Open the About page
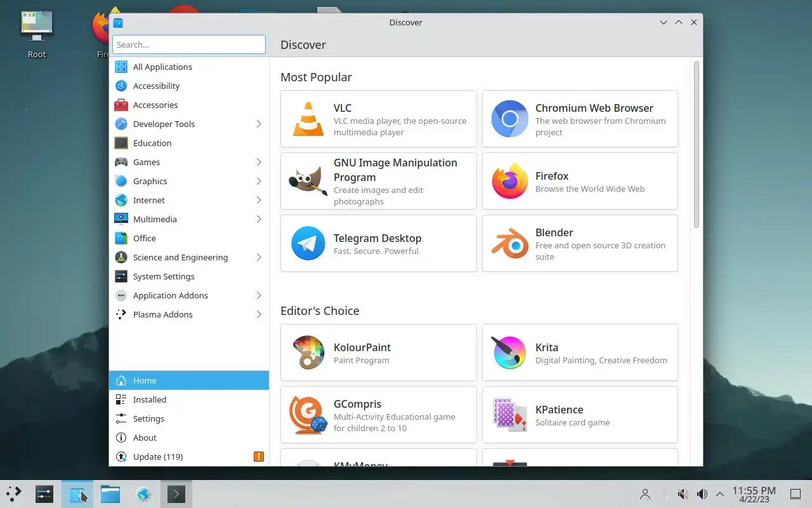812x508 pixels. tap(189, 438)
